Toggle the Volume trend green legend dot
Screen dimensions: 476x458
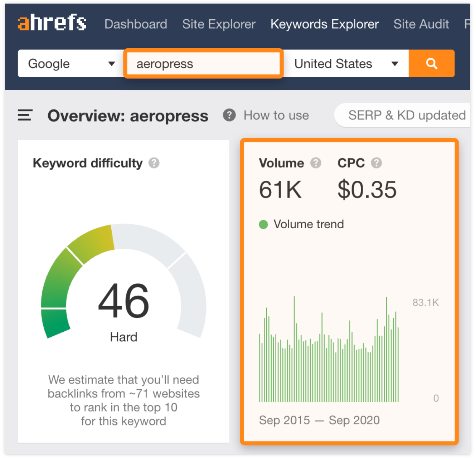[x=263, y=224]
